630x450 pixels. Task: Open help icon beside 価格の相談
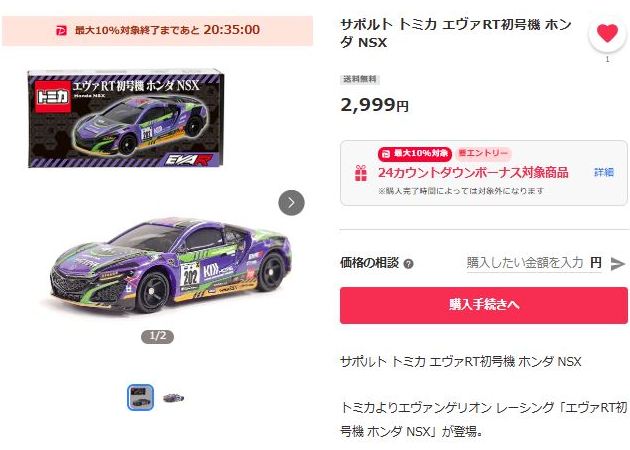(x=408, y=264)
